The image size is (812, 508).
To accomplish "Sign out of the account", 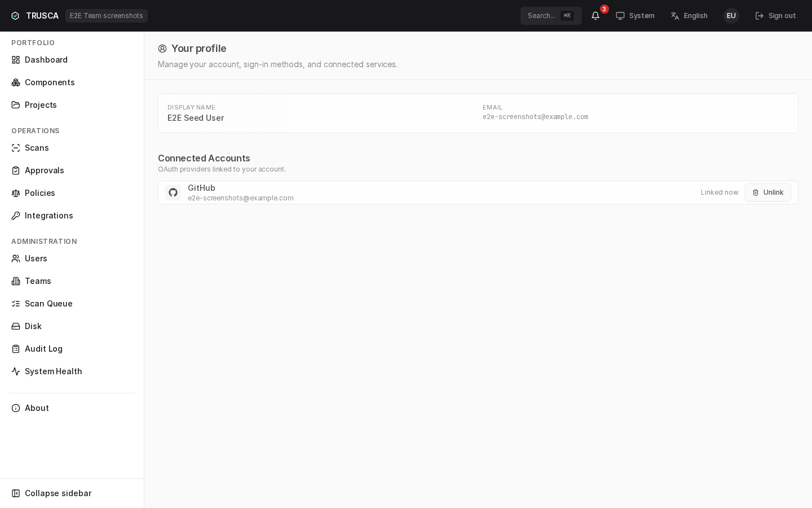I will 776,16.
